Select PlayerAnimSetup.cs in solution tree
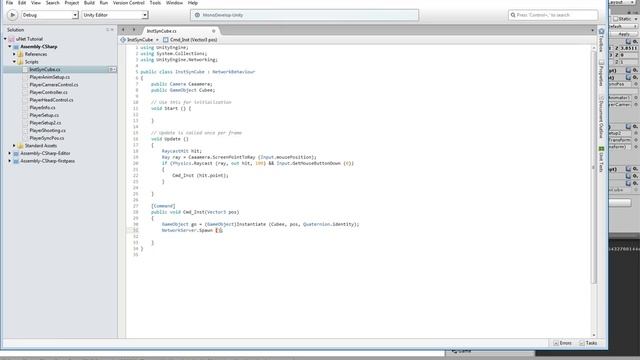Viewport: 640px width, 360px height. click(x=49, y=77)
